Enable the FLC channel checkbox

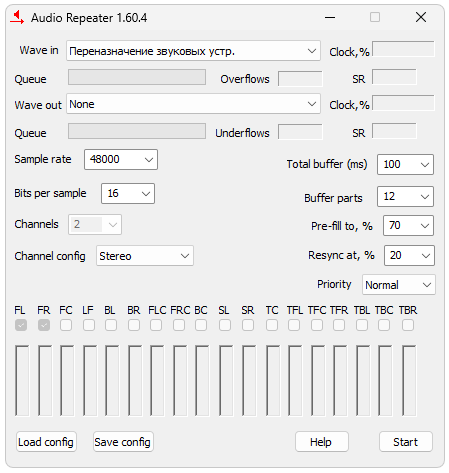click(156, 325)
